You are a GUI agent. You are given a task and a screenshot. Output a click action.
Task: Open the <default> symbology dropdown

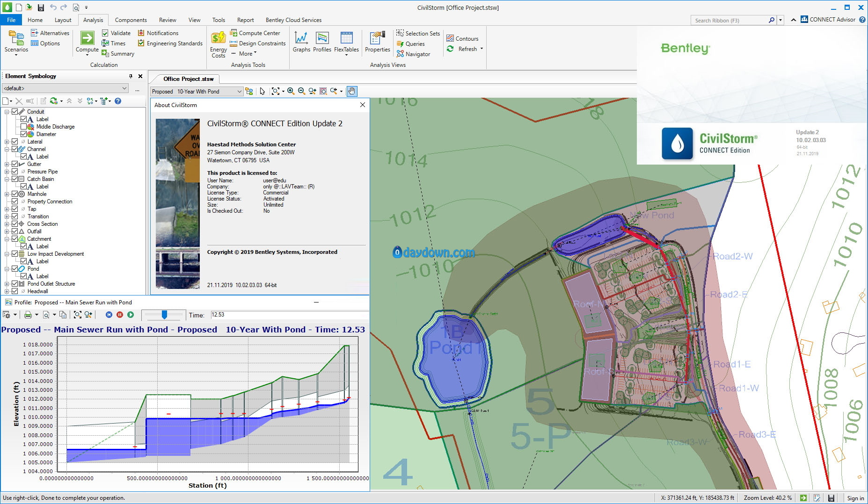[x=65, y=88]
